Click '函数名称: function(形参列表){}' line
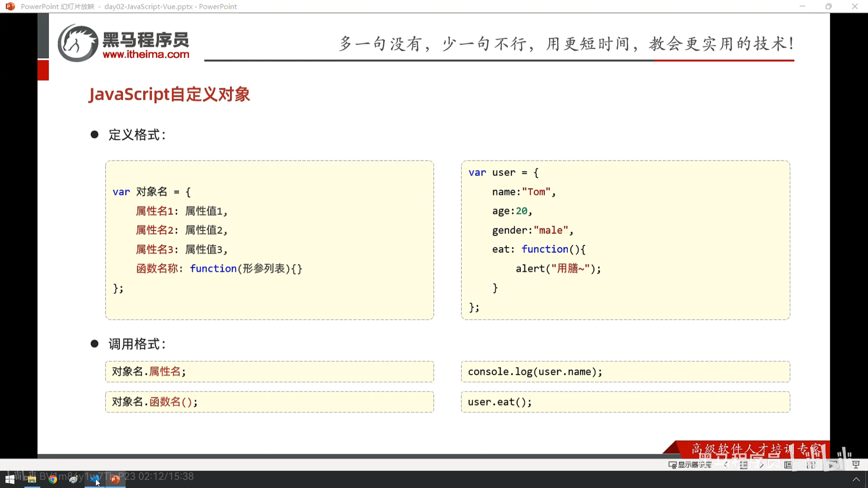Screen dimensions: 868x488 point(219,268)
